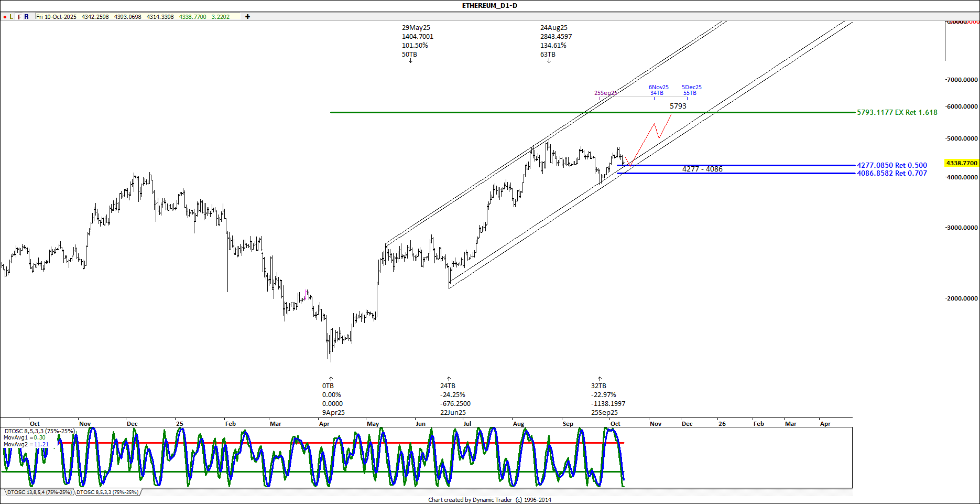Click the up arrow above 22Jun25 low
Image resolution: width=980 pixels, height=504 pixels.
(449, 378)
